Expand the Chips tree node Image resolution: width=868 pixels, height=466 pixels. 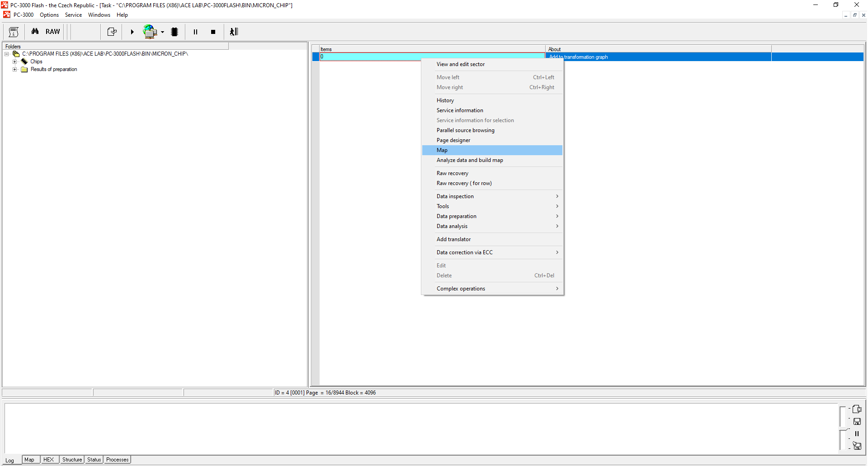coord(15,62)
